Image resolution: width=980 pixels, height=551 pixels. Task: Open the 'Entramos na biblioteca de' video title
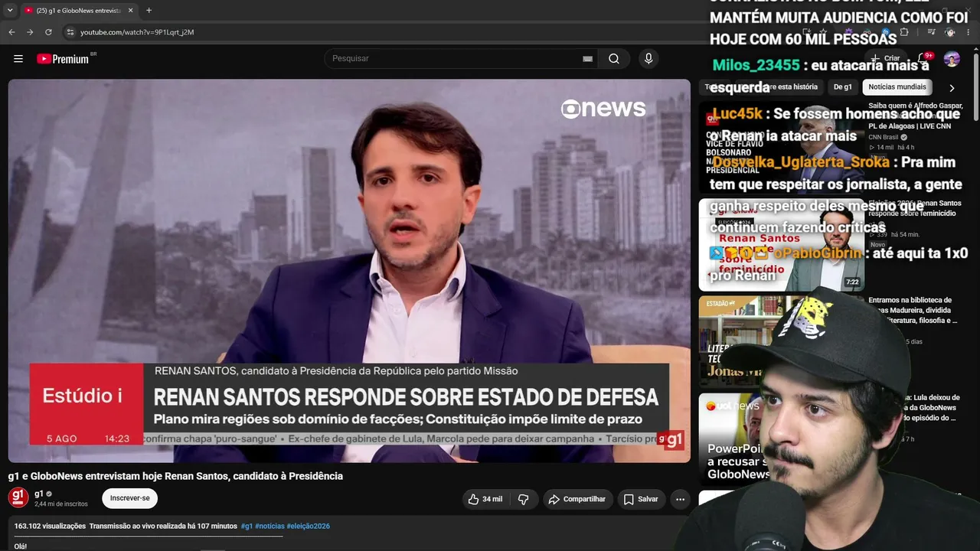tap(913, 310)
